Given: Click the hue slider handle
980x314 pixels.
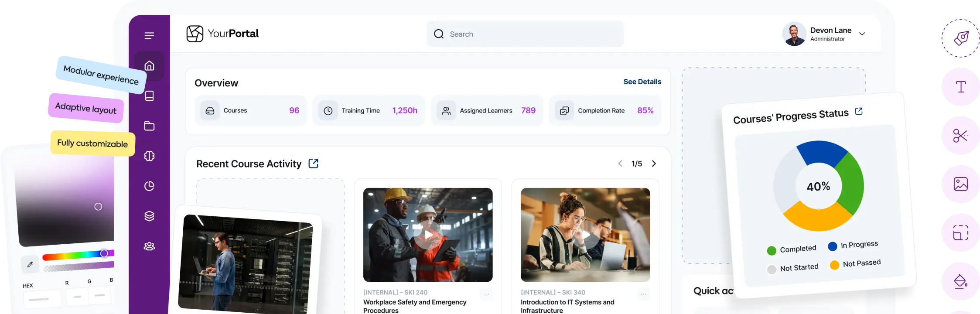Looking at the screenshot, I should click(x=104, y=253).
